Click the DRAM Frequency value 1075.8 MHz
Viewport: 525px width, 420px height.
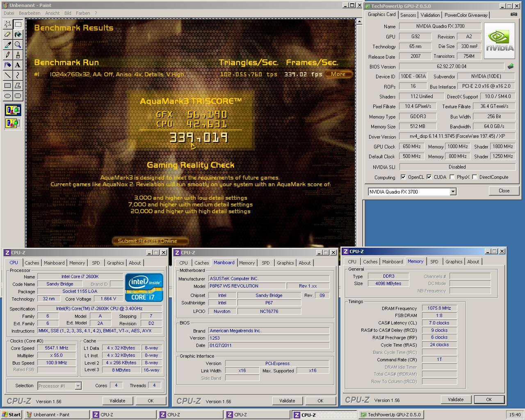point(439,308)
